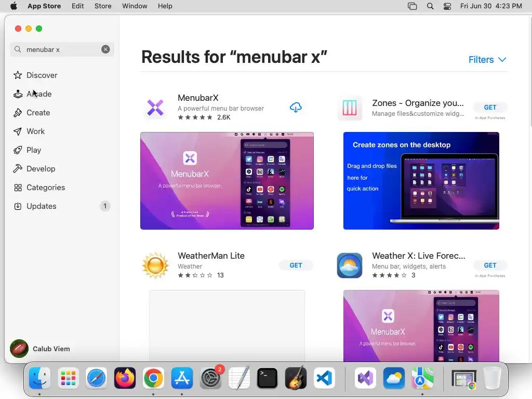Click the vertical scrollbar on results
Viewport: 532px width, 399px height.
point(530,72)
